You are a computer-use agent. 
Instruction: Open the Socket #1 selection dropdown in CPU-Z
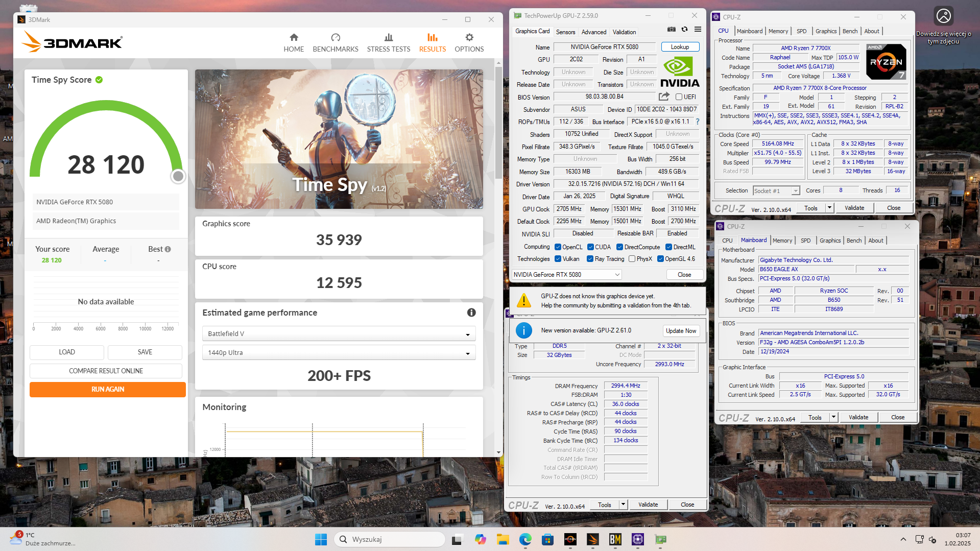[776, 190]
